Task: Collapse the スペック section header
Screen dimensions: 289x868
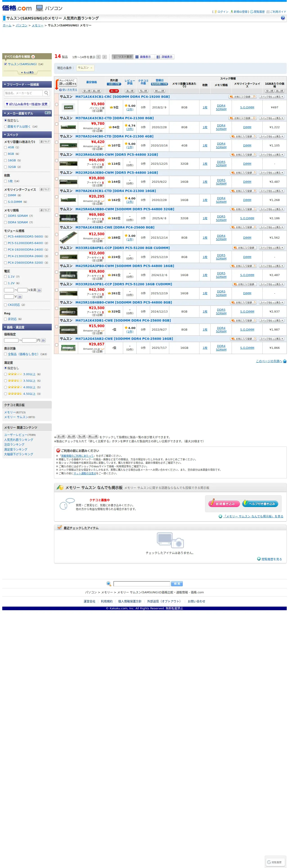Action: (x=27, y=135)
